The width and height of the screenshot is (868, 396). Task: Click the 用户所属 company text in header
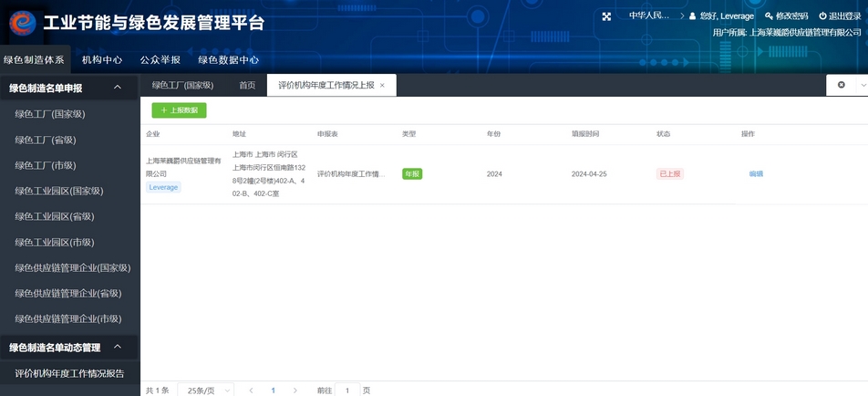coord(787,33)
